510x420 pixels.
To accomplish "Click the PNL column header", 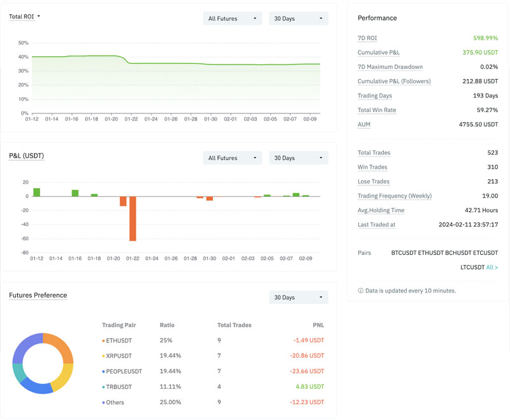I will [x=318, y=325].
